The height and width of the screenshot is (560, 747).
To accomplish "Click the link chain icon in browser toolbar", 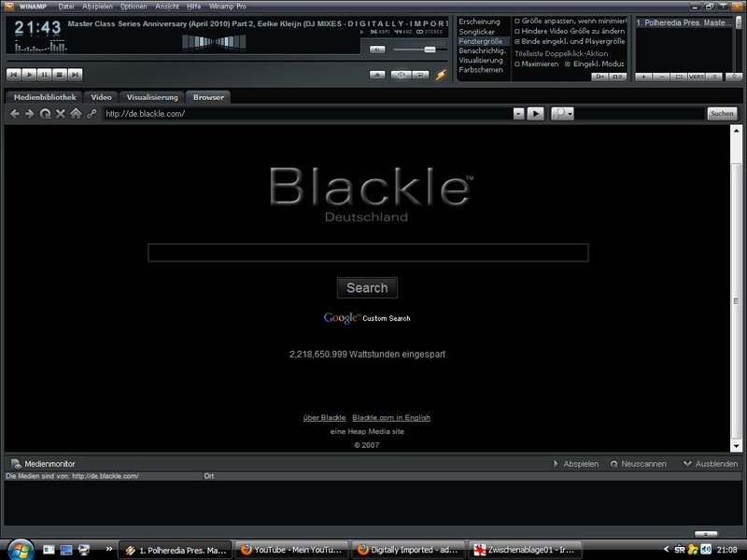I will click(x=92, y=114).
